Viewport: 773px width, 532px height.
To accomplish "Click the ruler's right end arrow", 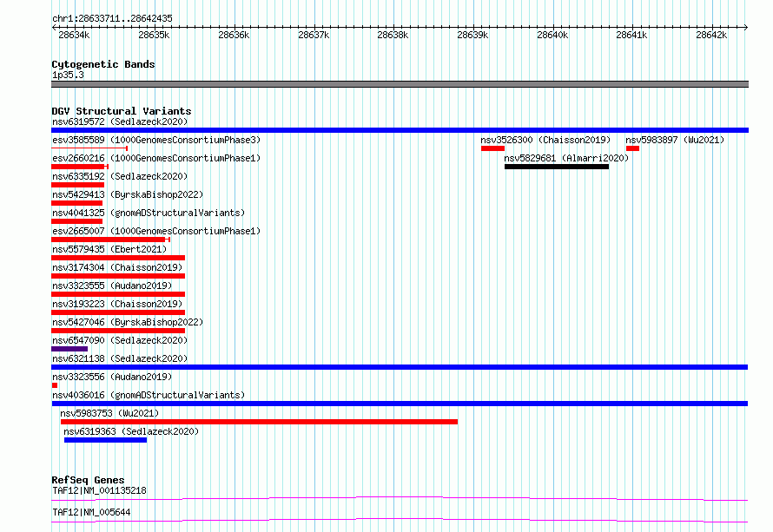I will pyautogui.click(x=746, y=27).
